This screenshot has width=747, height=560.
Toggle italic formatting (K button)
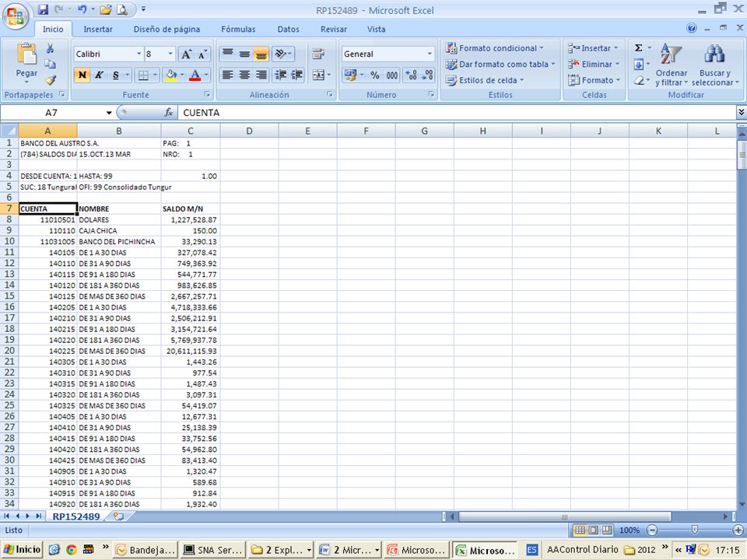pos(99,75)
